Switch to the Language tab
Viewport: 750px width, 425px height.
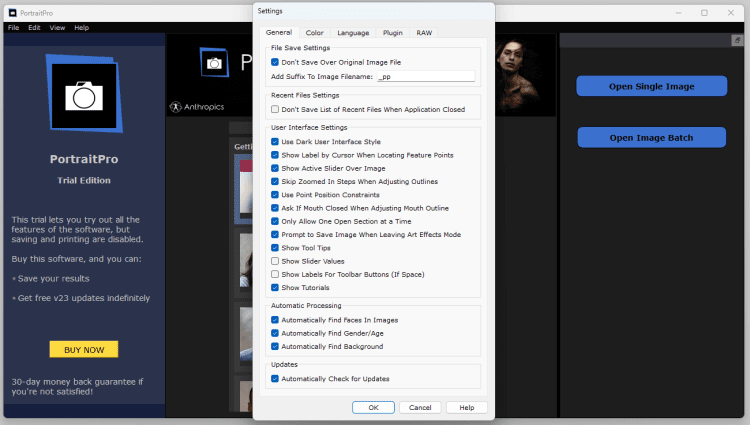point(353,33)
